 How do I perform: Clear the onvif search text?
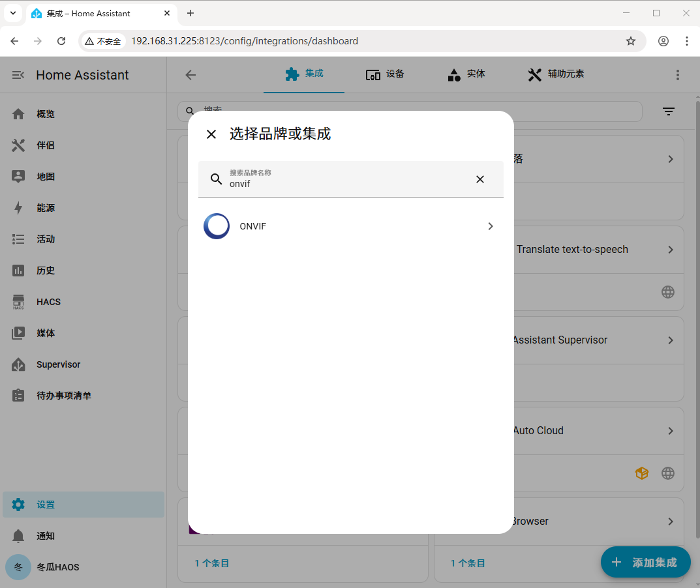pyautogui.click(x=480, y=179)
